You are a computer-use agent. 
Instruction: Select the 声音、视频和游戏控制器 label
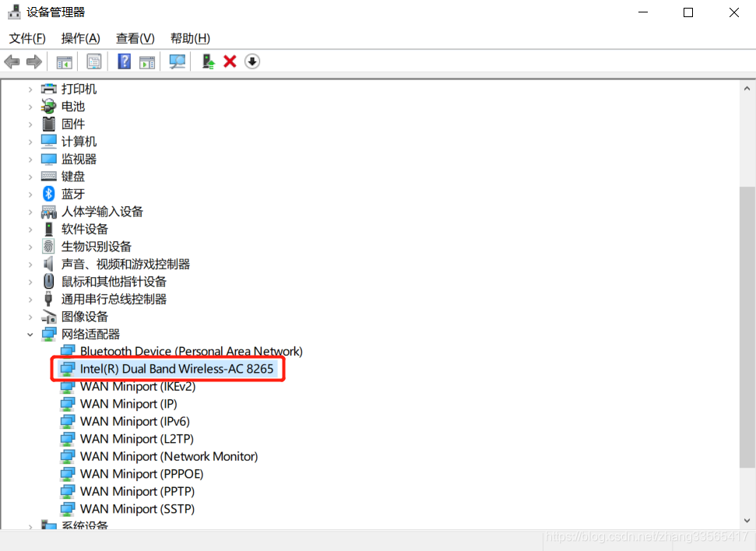tap(125, 264)
